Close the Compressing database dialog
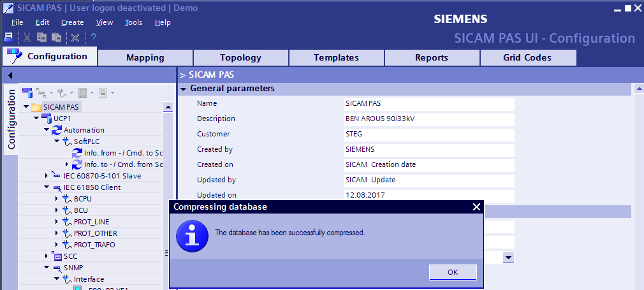Viewport: 644px width, 290px height. (x=476, y=207)
